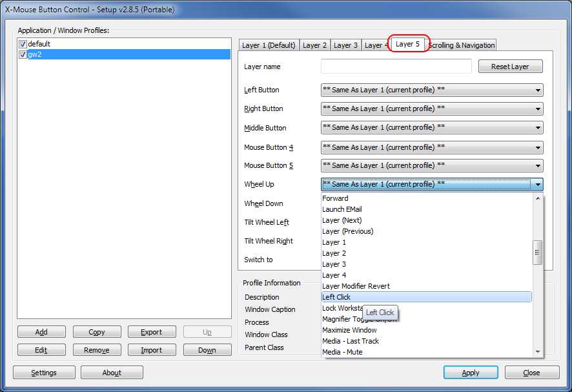Open the Left Button dropdown
The image size is (572, 392).
click(431, 90)
